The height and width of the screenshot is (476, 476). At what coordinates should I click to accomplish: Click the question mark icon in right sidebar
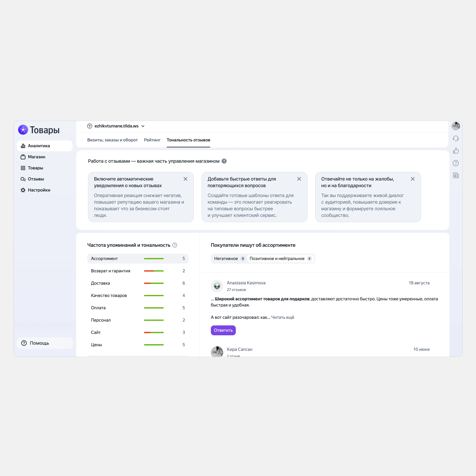(456, 163)
